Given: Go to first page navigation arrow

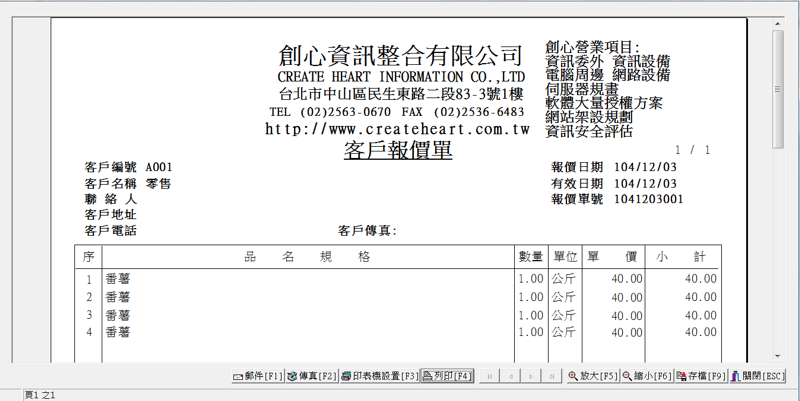Looking at the screenshot, I should pos(489,376).
